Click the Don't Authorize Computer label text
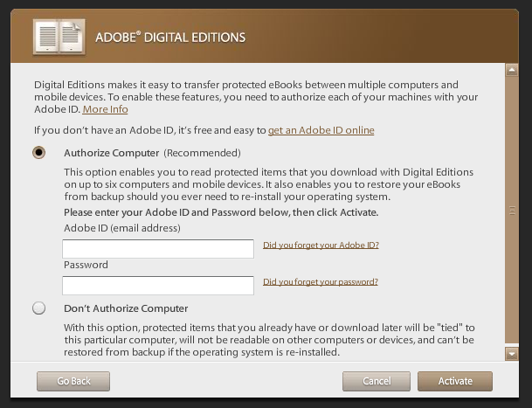 (126, 308)
